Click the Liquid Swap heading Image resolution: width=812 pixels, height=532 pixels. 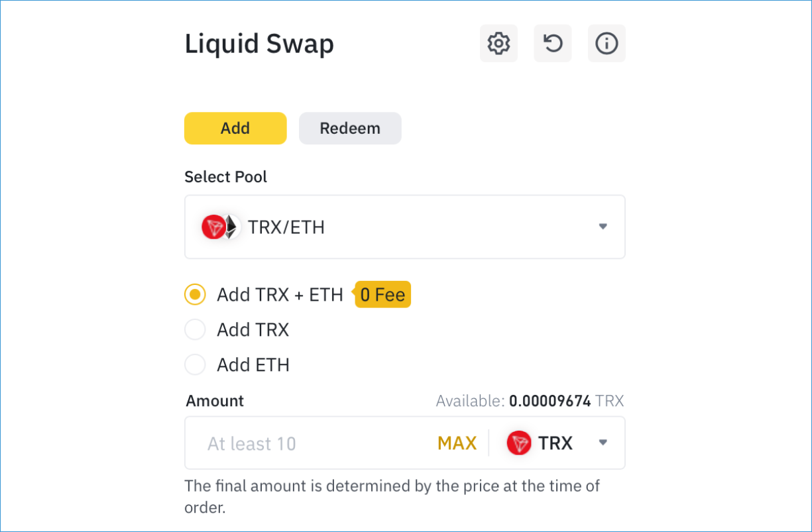click(x=259, y=44)
